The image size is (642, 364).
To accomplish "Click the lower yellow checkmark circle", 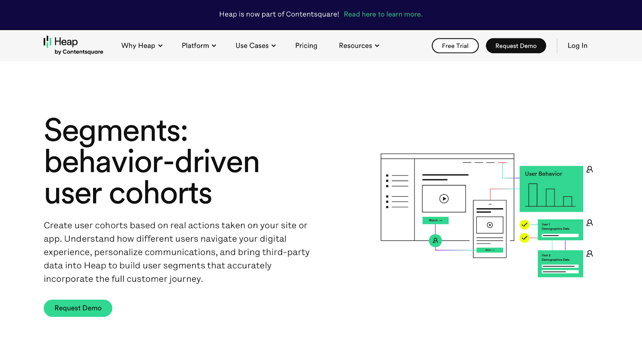I will [x=524, y=238].
